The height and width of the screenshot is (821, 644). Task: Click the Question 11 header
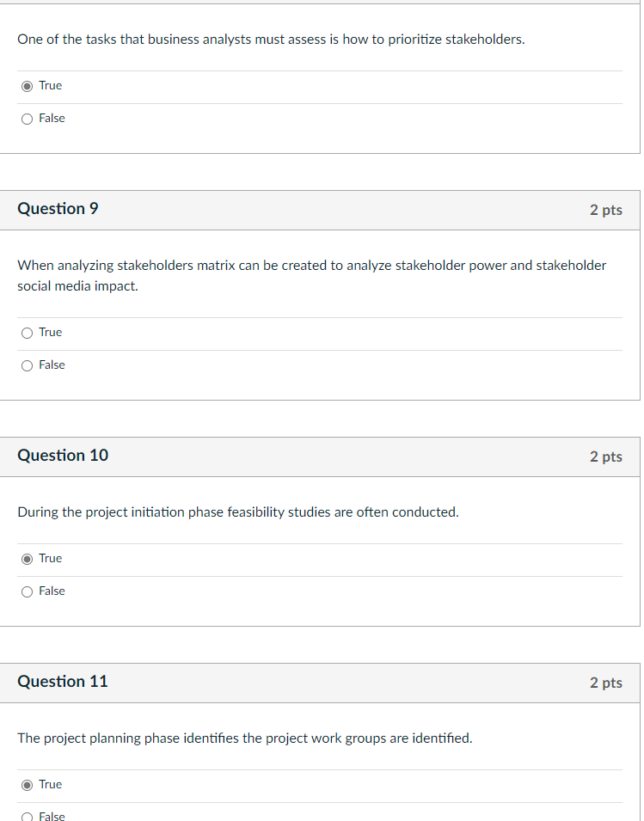62,682
